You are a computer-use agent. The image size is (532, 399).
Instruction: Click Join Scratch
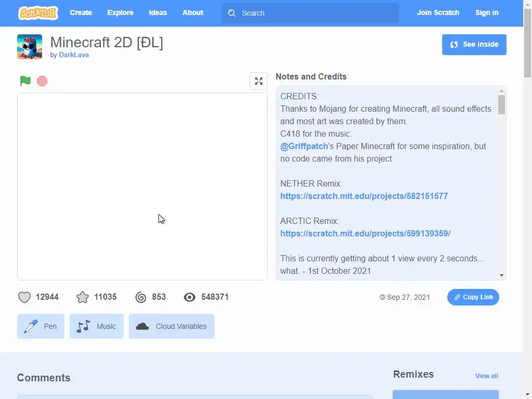pyautogui.click(x=437, y=12)
